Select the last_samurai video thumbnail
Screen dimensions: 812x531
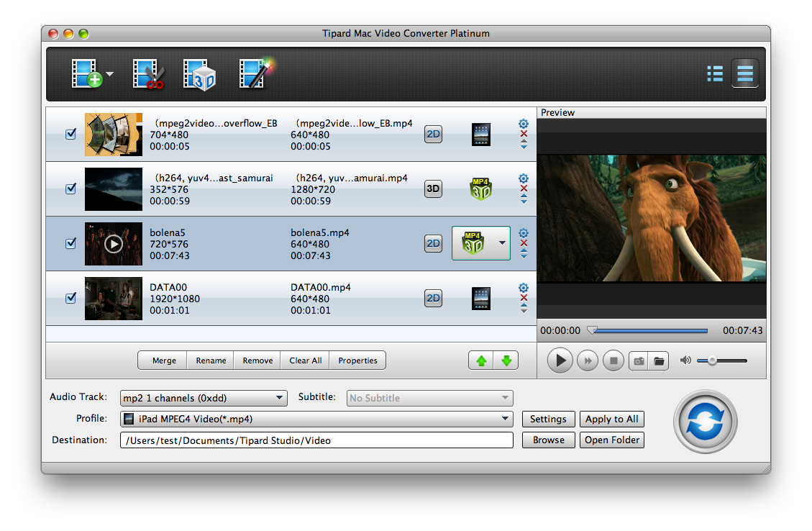pyautogui.click(x=114, y=189)
